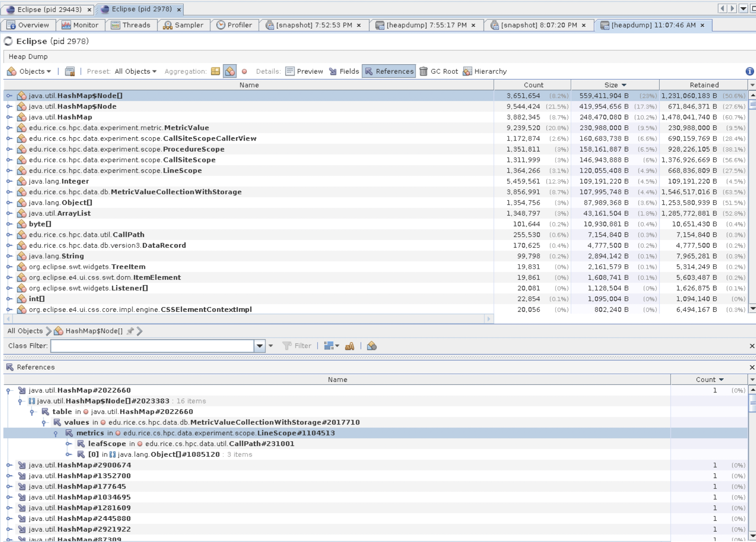
Task: Click the class filter type icon
Action: (372, 346)
